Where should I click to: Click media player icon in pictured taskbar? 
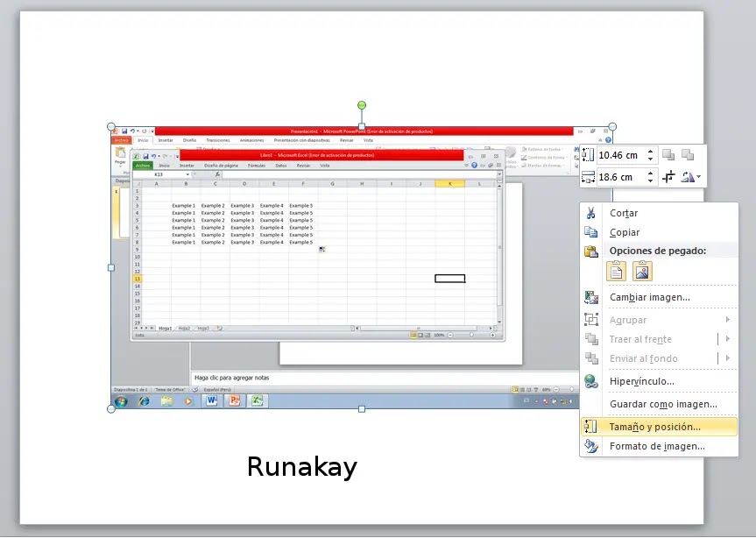[188, 401]
